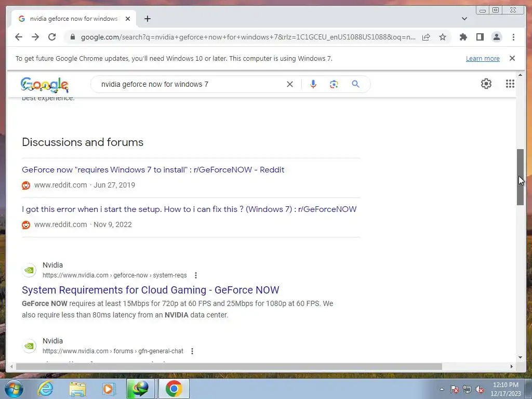Click nvidia.com forums gfn-general-chat URL
The image size is (532, 399).
[113, 351]
